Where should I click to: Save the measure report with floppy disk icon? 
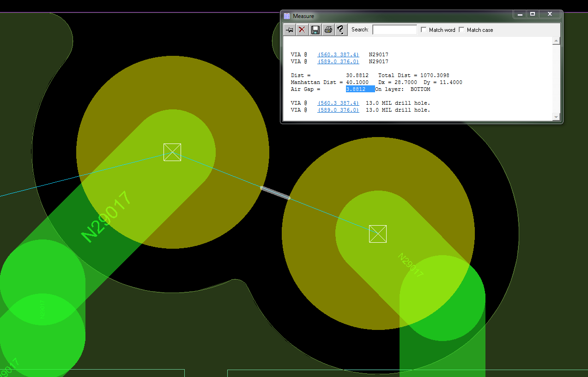pyautogui.click(x=315, y=30)
